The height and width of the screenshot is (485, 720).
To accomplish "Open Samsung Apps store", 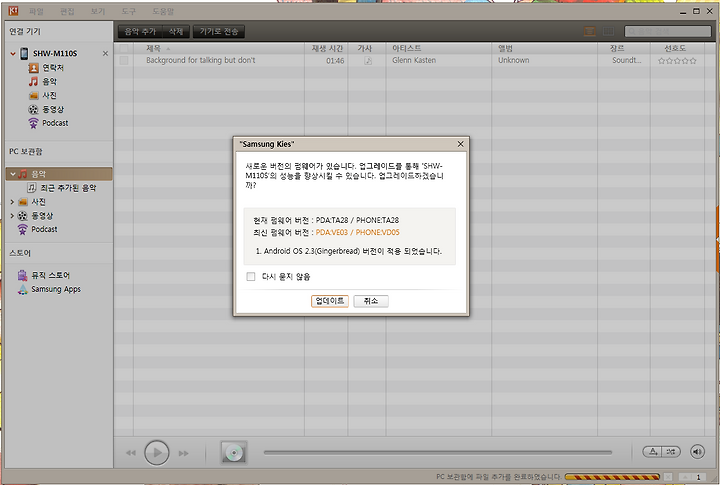I will [56, 289].
